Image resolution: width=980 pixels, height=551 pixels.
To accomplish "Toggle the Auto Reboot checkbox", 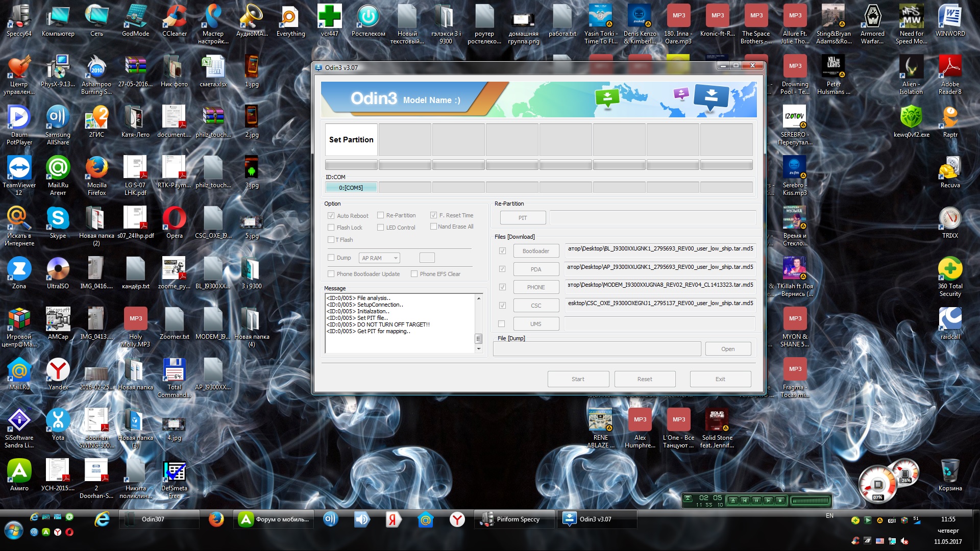I will (331, 216).
